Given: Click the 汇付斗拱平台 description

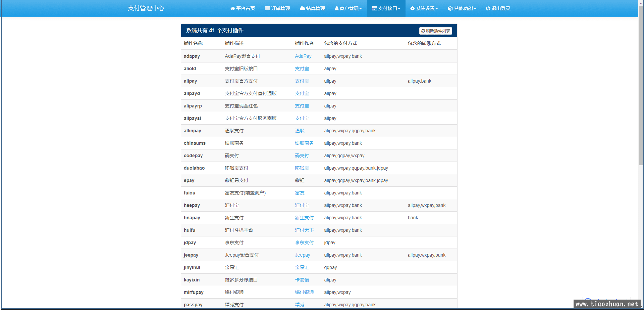Looking at the screenshot, I should pos(239,230).
